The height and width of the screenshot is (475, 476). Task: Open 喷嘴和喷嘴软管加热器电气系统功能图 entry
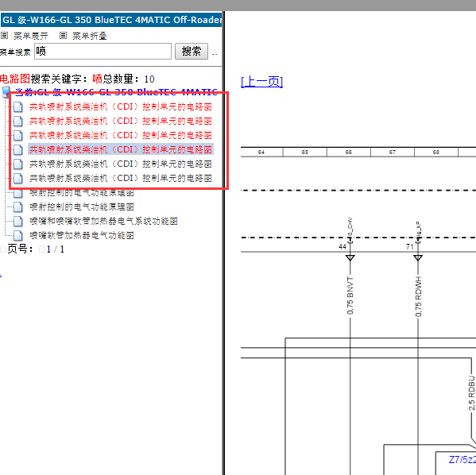[103, 221]
